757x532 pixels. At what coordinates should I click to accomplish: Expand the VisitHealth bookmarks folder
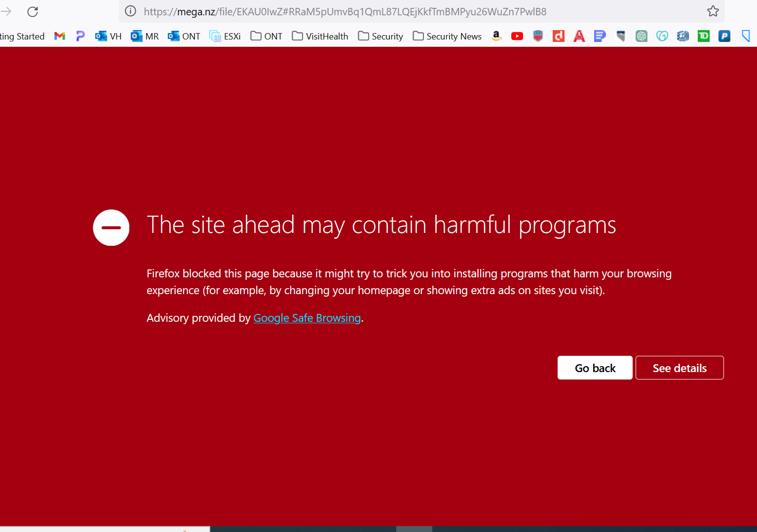(320, 36)
